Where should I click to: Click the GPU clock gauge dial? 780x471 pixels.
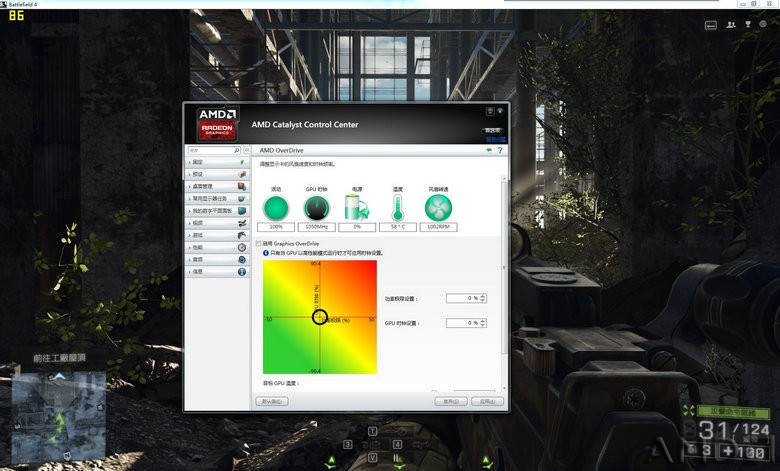[x=316, y=208]
